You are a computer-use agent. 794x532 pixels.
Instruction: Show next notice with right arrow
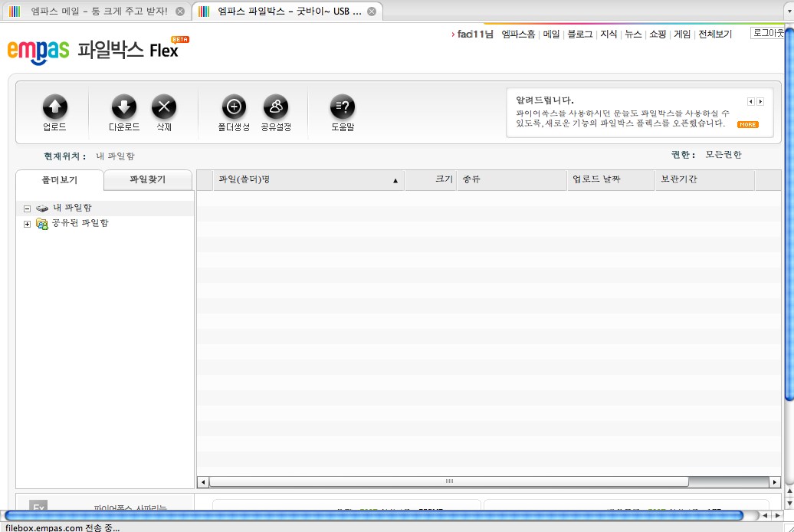pyautogui.click(x=760, y=101)
